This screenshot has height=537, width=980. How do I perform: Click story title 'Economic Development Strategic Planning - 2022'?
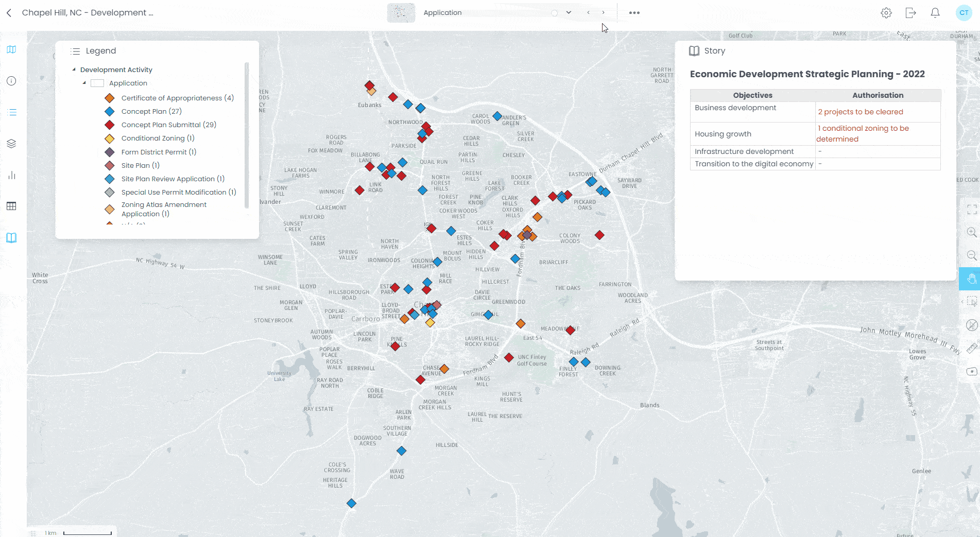(x=807, y=74)
